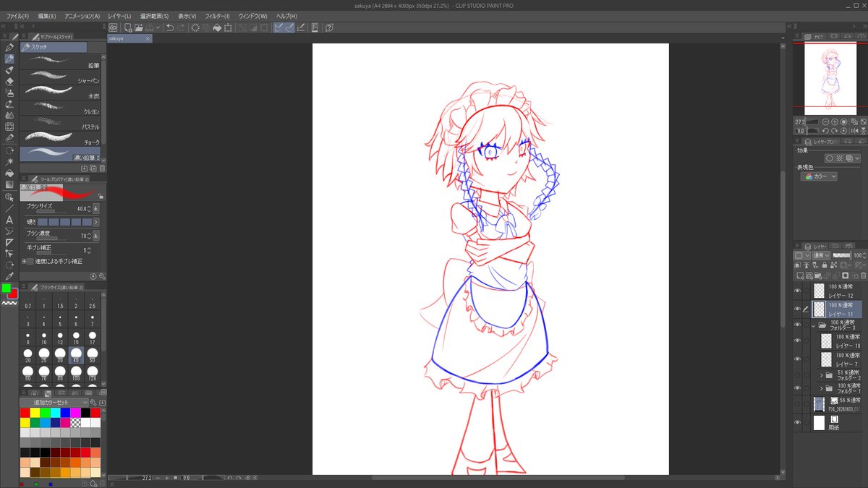Click the Redo arrow in command bar
This screenshot has height=488, width=868.
(x=181, y=27)
